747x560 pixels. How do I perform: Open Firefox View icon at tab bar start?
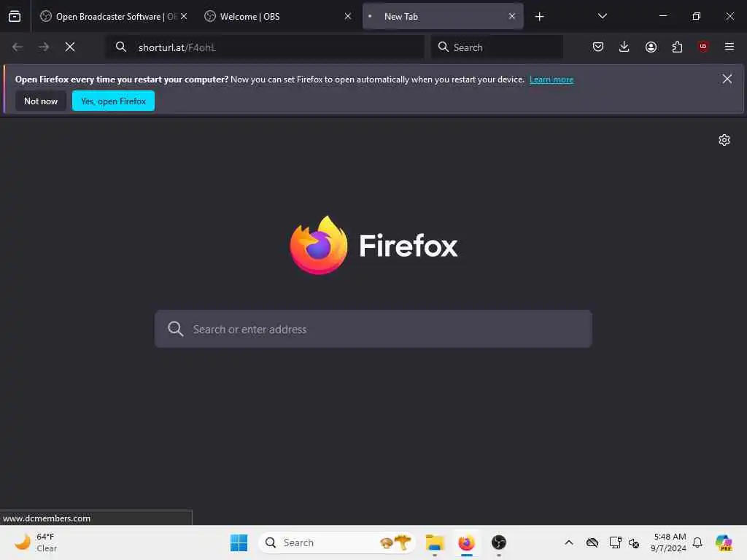(15, 16)
